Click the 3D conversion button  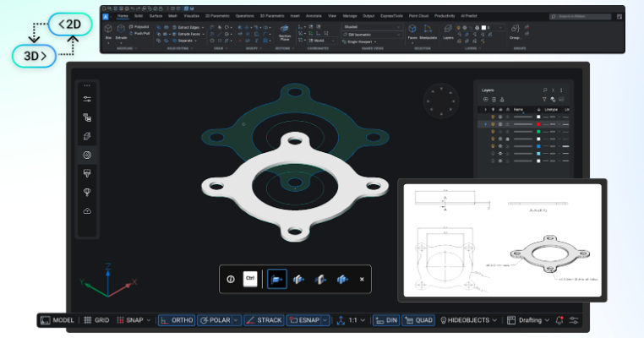pyautogui.click(x=34, y=56)
